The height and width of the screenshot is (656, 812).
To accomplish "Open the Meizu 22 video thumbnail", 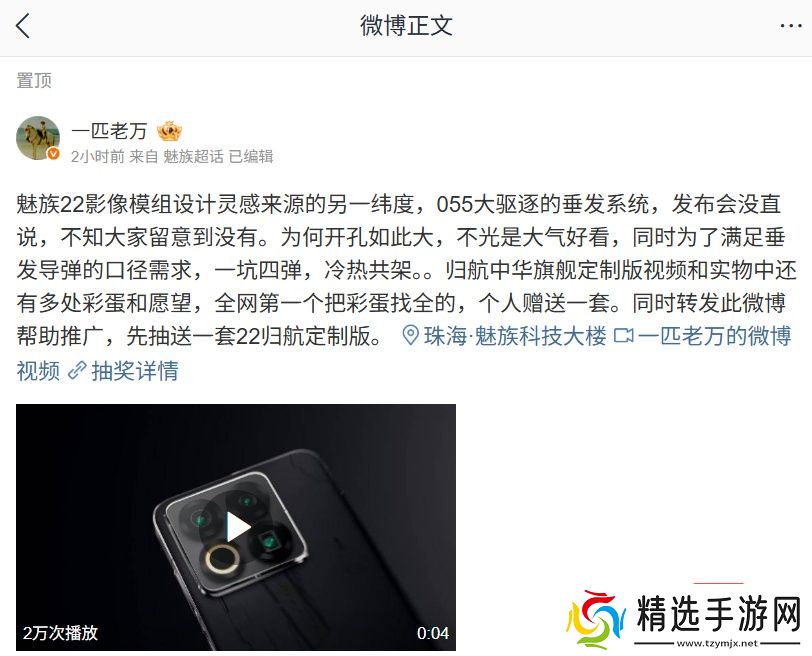I will coord(236,527).
